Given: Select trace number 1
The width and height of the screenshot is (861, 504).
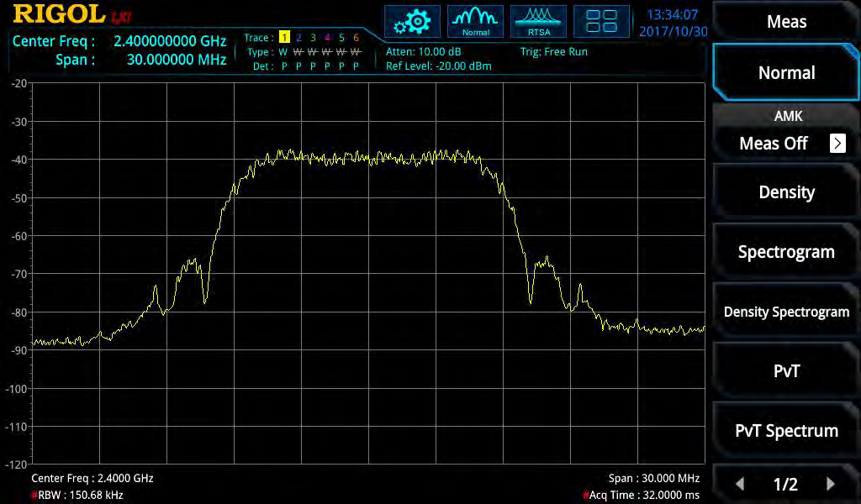Looking at the screenshot, I should tap(284, 37).
